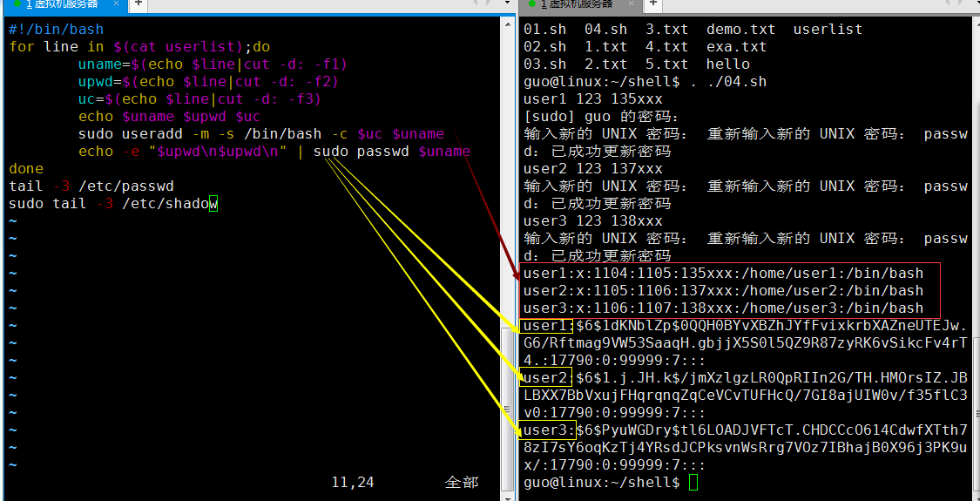Click the 'user3 123 138xxx' output line
This screenshot has width=980, height=501.
click(x=593, y=221)
